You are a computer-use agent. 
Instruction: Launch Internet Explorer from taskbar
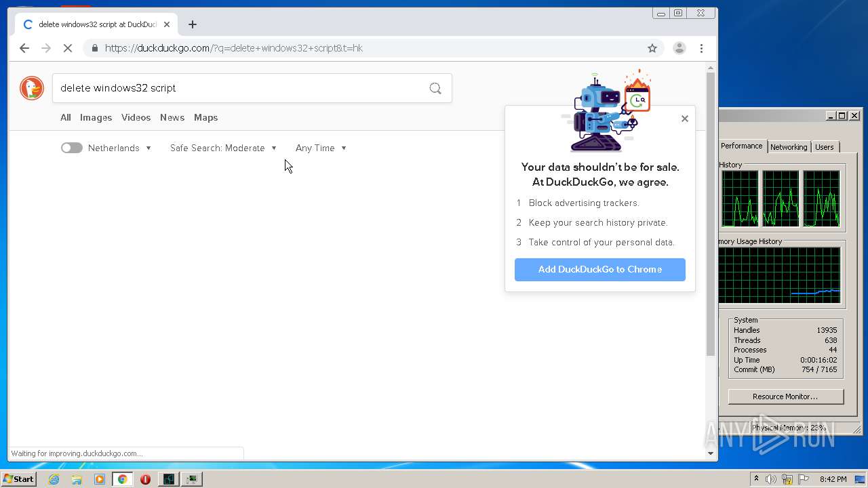point(54,479)
